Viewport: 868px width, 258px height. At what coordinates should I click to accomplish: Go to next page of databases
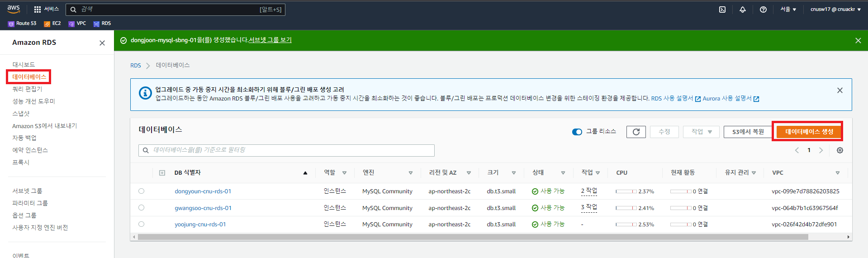coord(821,150)
